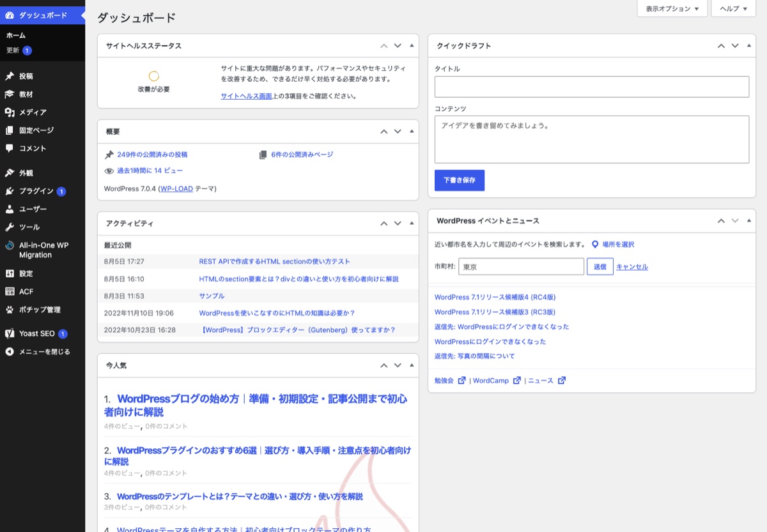Move アクティビティ widget up with arrow

tap(383, 224)
